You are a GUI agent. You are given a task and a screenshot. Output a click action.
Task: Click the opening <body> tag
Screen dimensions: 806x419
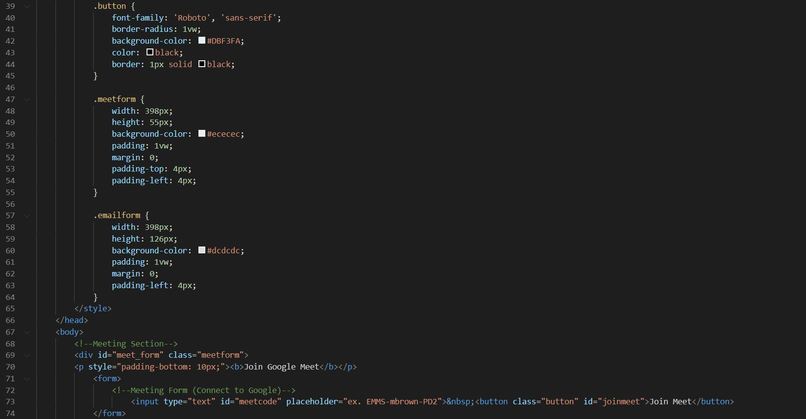[69, 332]
